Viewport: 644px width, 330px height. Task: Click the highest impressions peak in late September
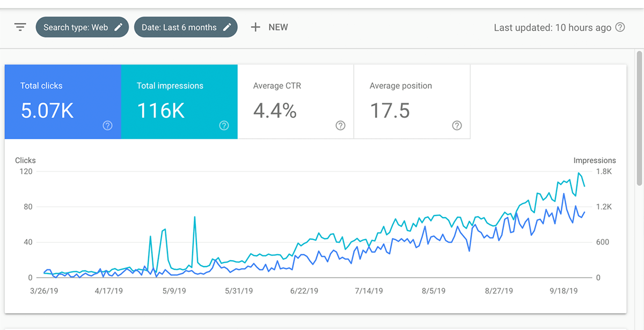pyautogui.click(x=579, y=173)
